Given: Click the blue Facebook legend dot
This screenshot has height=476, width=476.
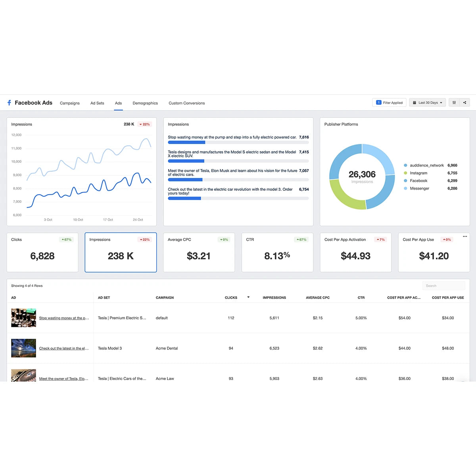Looking at the screenshot, I should pos(405,181).
